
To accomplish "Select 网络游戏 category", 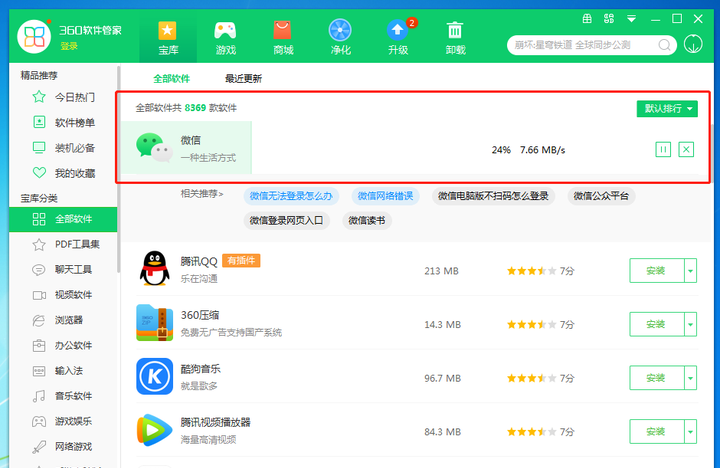I will [x=63, y=446].
